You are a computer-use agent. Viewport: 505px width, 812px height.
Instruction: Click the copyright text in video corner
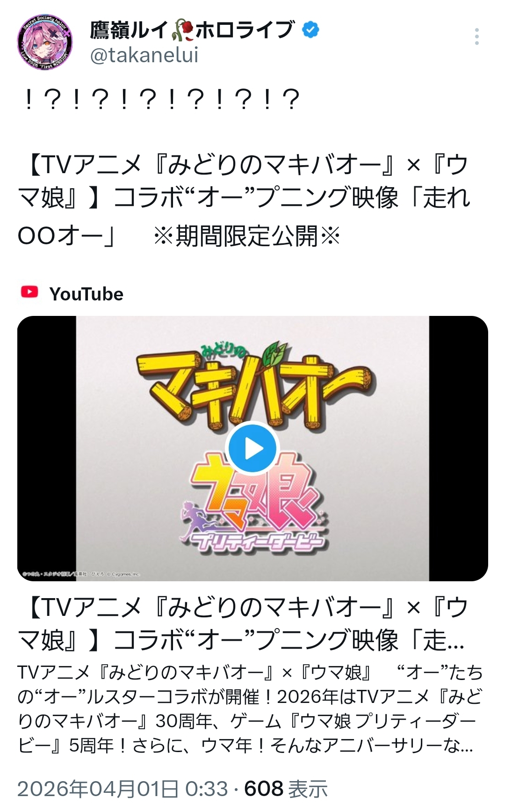[81, 574]
